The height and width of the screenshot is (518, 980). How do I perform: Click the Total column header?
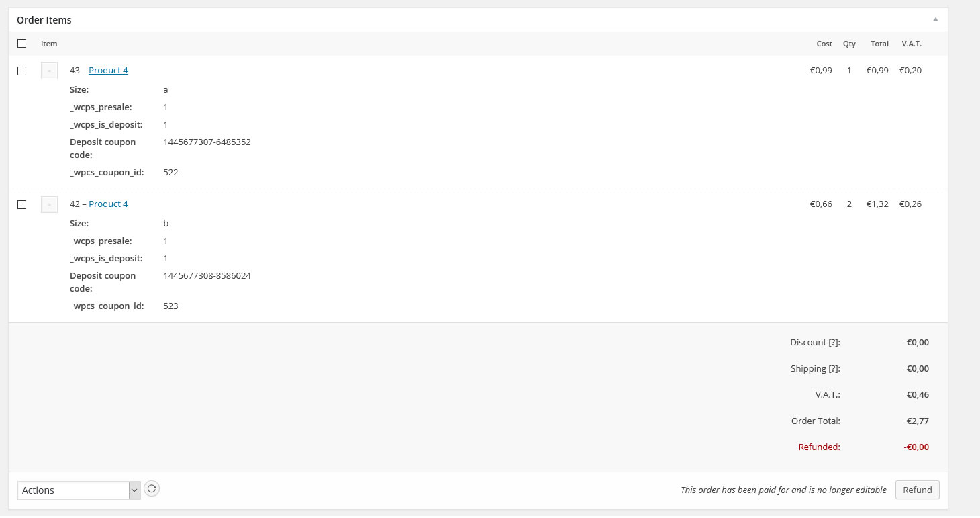(879, 44)
